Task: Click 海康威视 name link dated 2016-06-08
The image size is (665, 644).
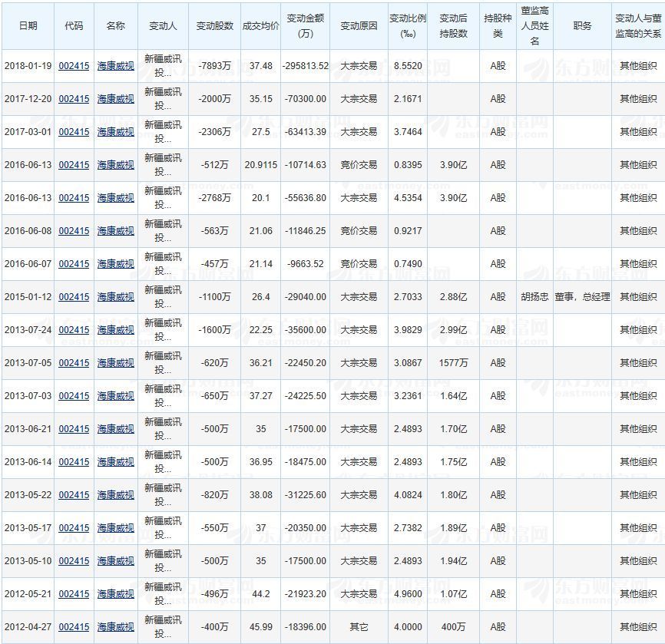Action: 115,231
